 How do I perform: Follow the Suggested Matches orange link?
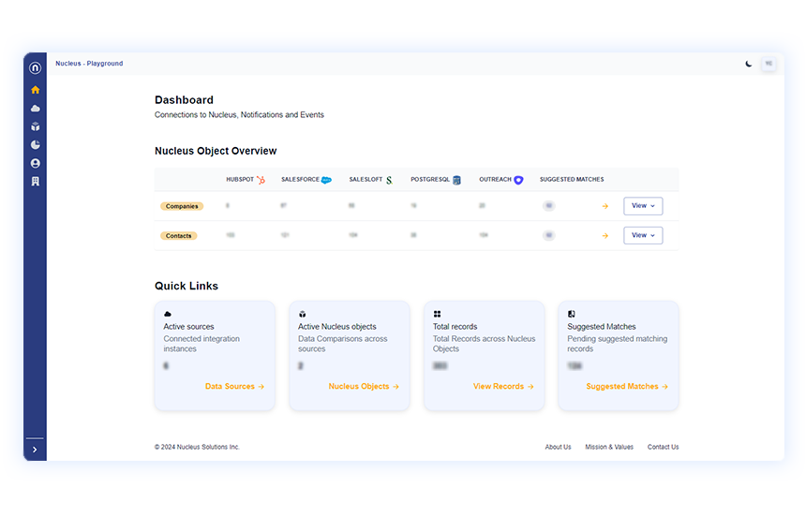tap(627, 386)
